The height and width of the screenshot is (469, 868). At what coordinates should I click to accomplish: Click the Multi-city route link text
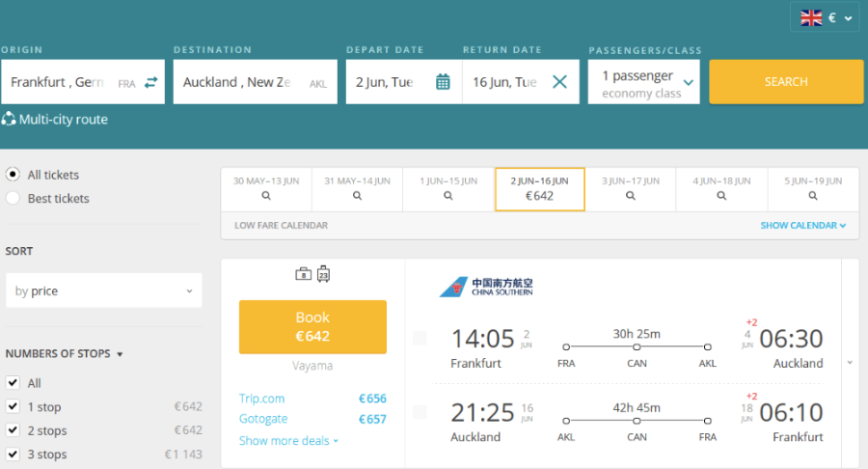pyautogui.click(x=63, y=119)
